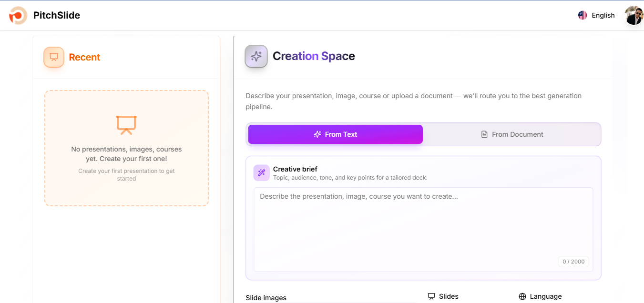Click the Slides label

449,296
